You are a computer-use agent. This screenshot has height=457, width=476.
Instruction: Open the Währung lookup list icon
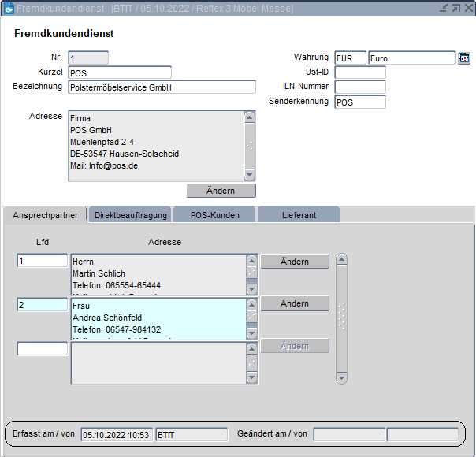[463, 58]
